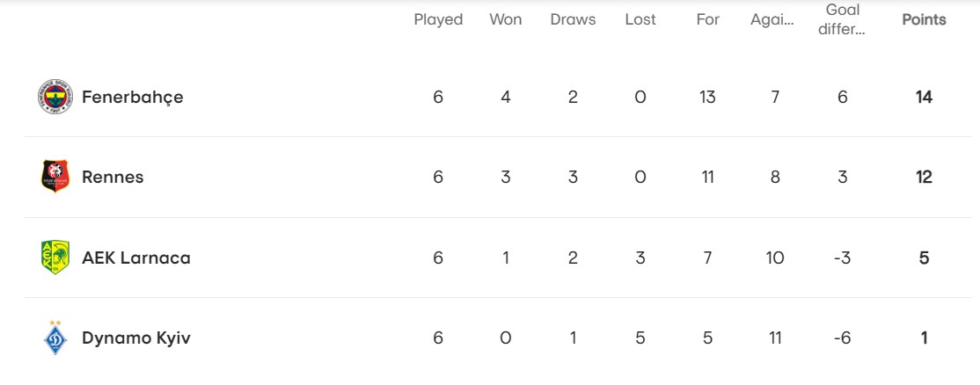Select the Goal difference column header
980x385 pixels.
pyautogui.click(x=842, y=19)
